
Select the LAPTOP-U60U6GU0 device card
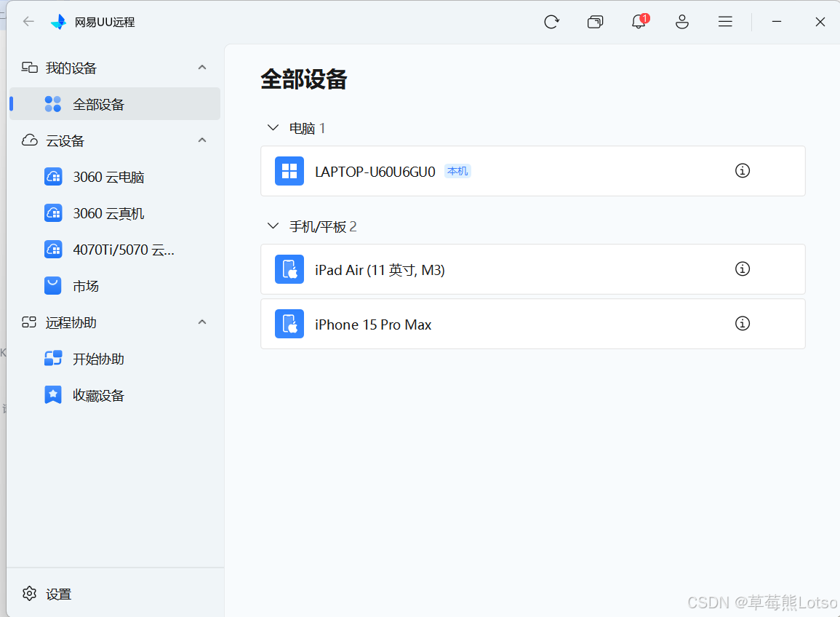pyautogui.click(x=533, y=171)
